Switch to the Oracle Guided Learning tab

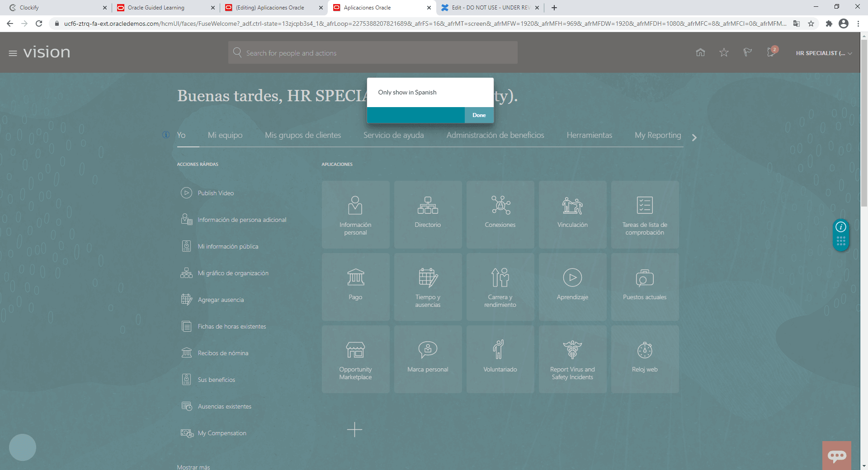tap(165, 8)
